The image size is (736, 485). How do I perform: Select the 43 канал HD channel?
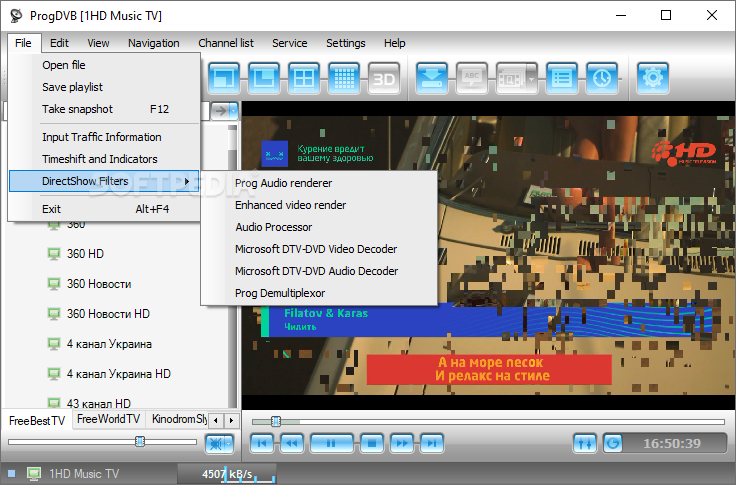(x=99, y=403)
